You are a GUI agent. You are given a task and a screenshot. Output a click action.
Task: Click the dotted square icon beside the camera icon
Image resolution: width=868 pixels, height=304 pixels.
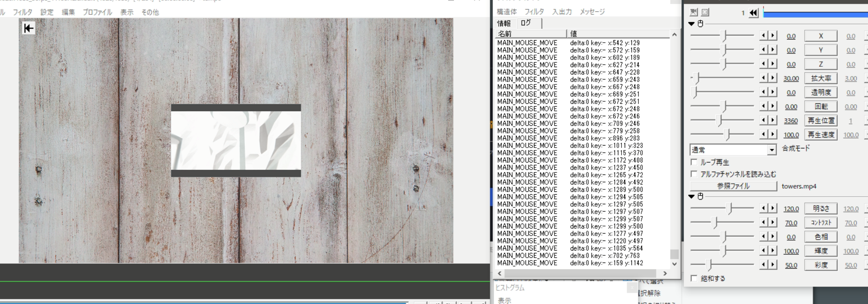tap(705, 12)
